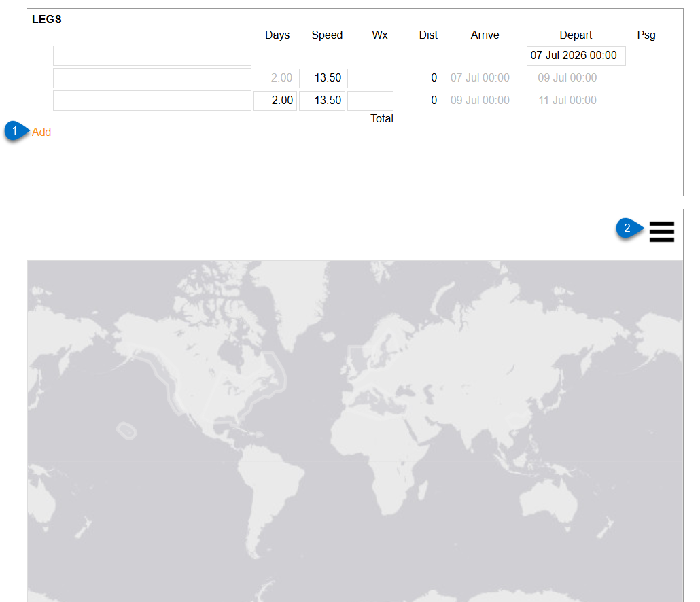Viewport: 700px width, 602px height.
Task: Click the greyed 2.00 days value in second row
Action: tap(281, 77)
